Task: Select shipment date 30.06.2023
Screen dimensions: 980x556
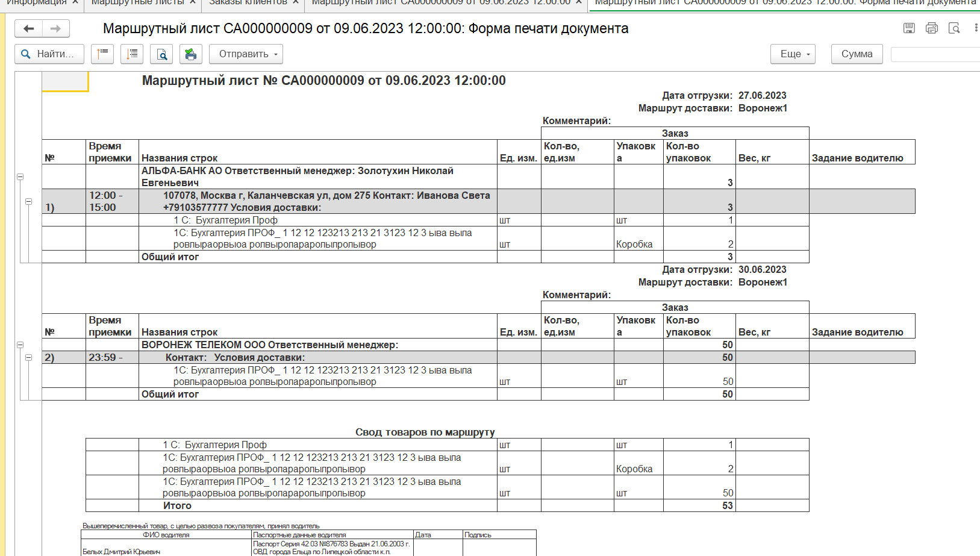Action: click(763, 269)
